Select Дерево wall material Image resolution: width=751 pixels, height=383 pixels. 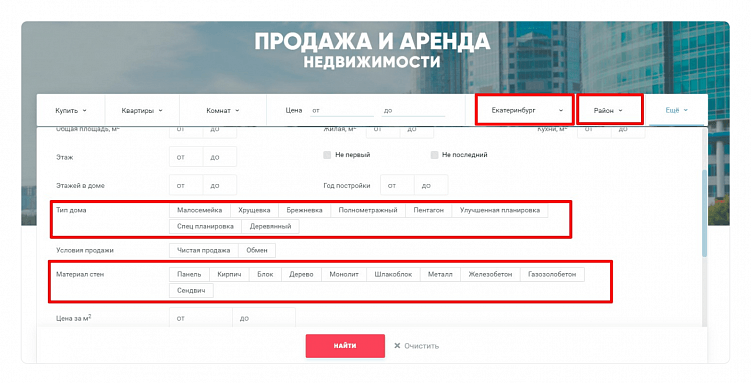pos(301,274)
